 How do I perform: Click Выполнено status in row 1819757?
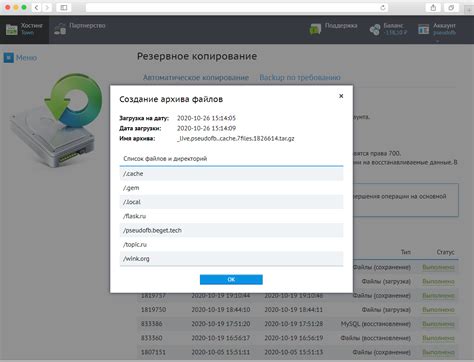click(x=438, y=296)
